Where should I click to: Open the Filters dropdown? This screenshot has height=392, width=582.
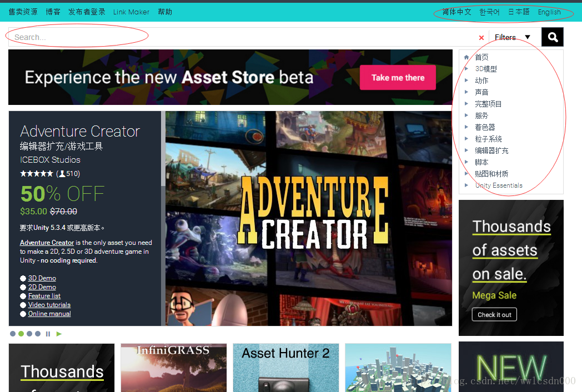click(x=512, y=37)
